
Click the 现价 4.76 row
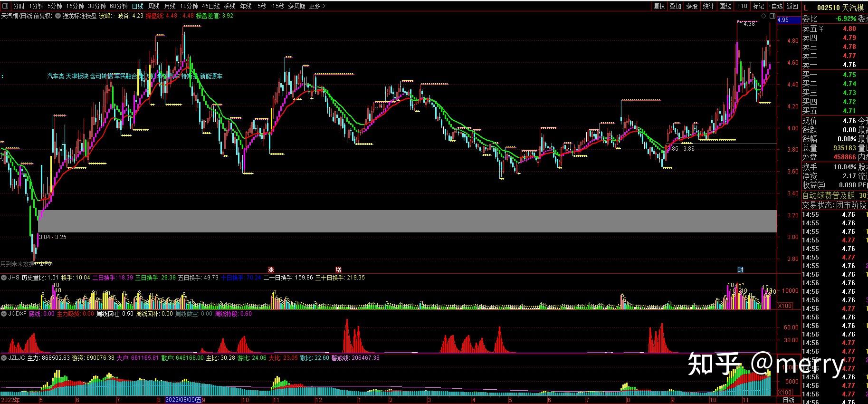coord(835,121)
